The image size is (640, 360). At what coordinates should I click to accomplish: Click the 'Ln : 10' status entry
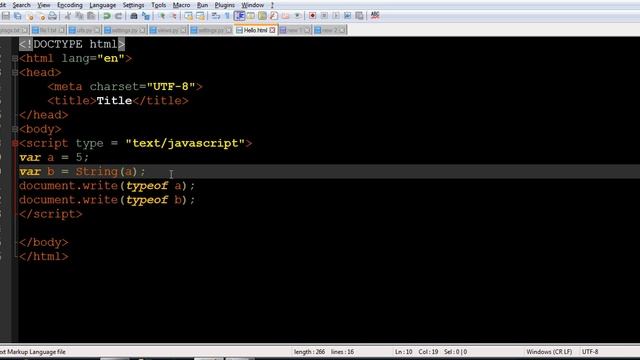click(404, 351)
